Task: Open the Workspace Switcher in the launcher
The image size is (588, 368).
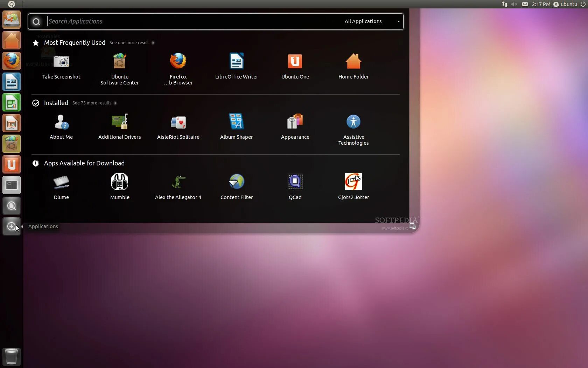Action: [12, 185]
